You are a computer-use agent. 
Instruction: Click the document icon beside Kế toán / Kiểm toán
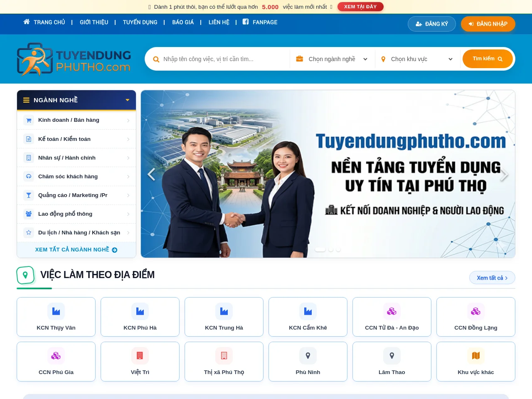pos(29,139)
